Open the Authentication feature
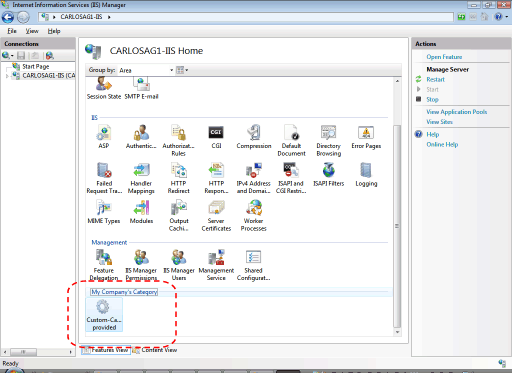This screenshot has width=512, height=373. click(x=141, y=137)
